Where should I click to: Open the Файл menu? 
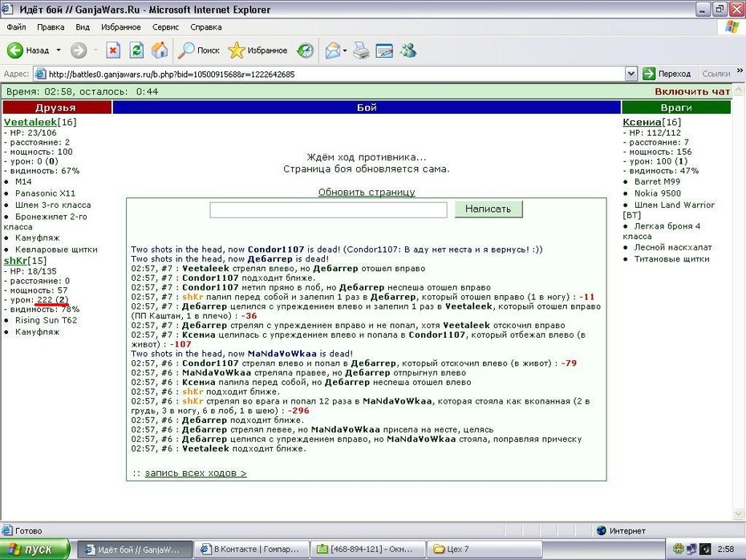click(x=16, y=27)
